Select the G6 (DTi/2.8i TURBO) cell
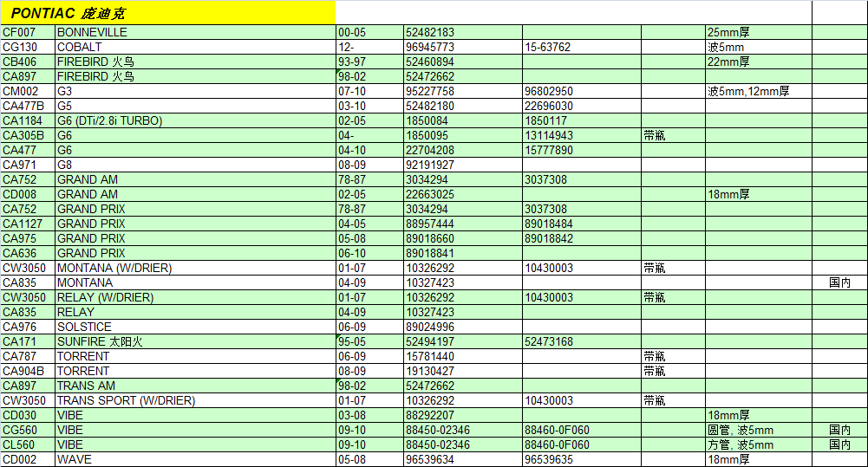868x467 pixels. coord(195,120)
